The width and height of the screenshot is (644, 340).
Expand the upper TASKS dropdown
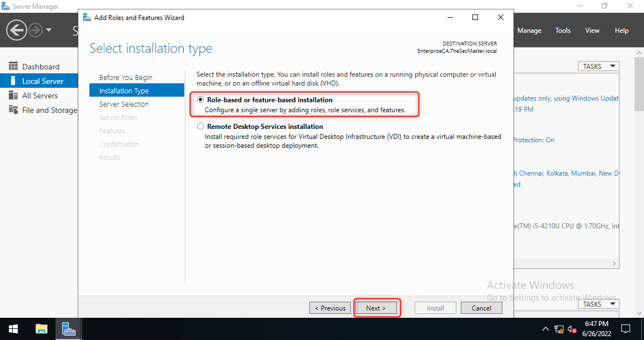599,66
